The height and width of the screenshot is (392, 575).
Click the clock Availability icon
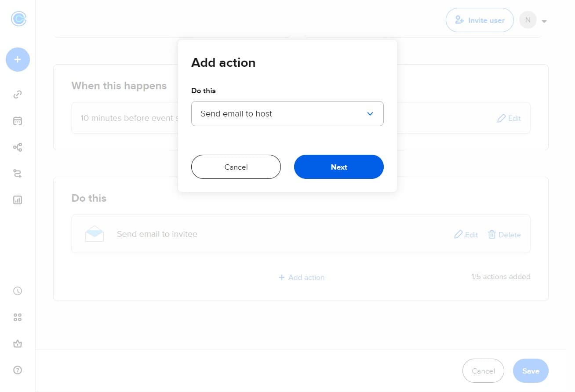18,291
